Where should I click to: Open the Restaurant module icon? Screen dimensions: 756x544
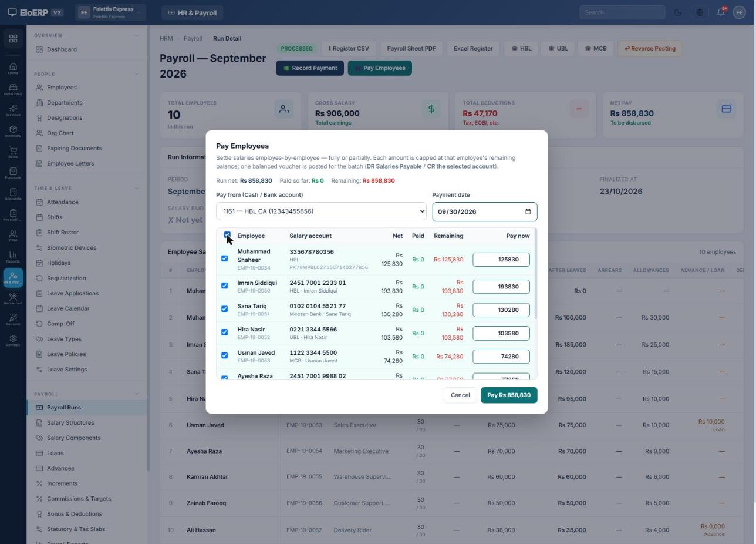click(x=13, y=299)
